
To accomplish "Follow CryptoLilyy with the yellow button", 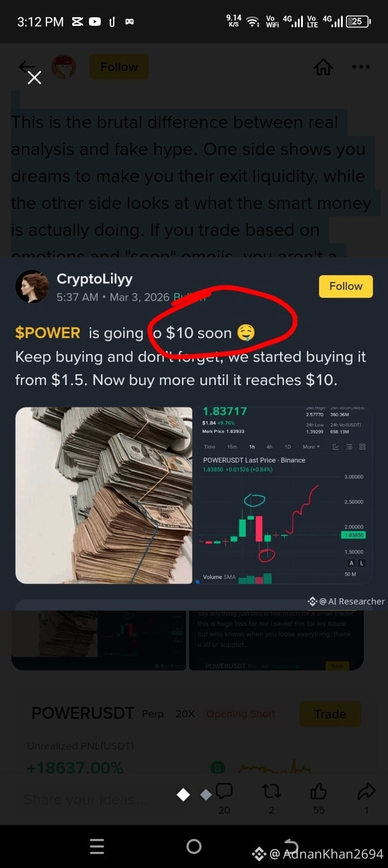I will [x=346, y=286].
